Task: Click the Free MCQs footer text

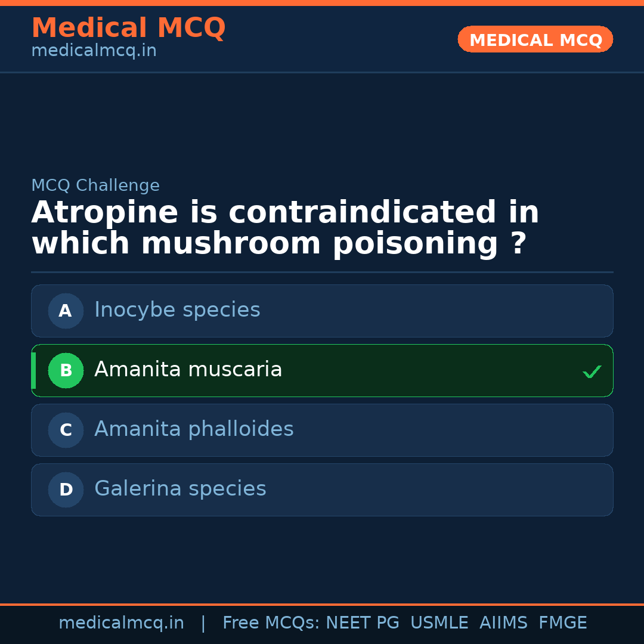Action: pos(271,623)
